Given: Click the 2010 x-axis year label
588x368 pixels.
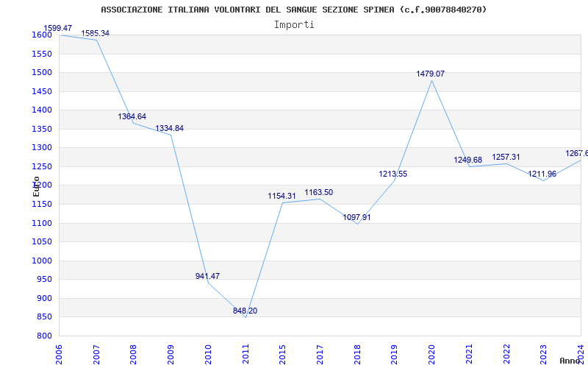Looking at the screenshot, I should [x=208, y=355].
